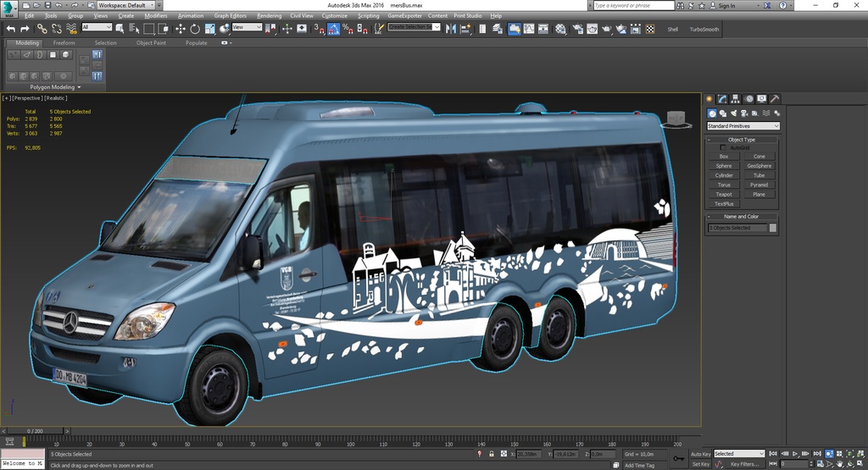Switch to the Freeform ribbon tab
The image size is (868, 470).
coord(64,42)
